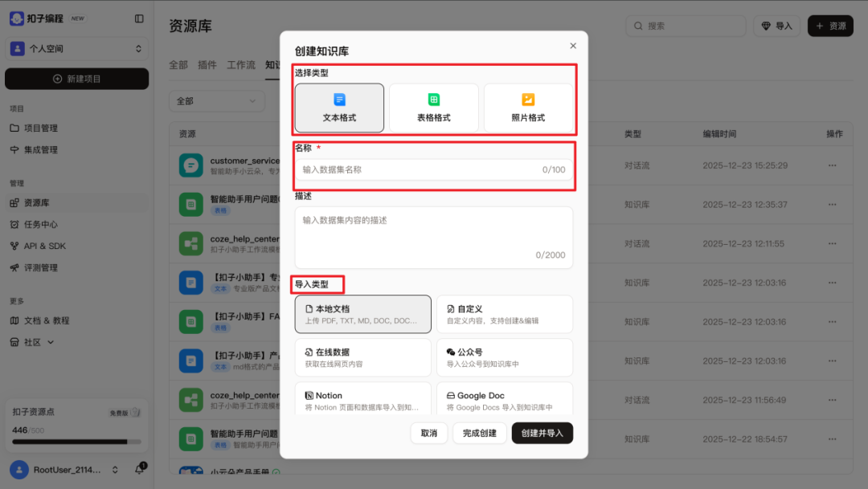Viewport: 868px width, 489px height.
Task: Choose 公众号 import type
Action: pos(504,357)
